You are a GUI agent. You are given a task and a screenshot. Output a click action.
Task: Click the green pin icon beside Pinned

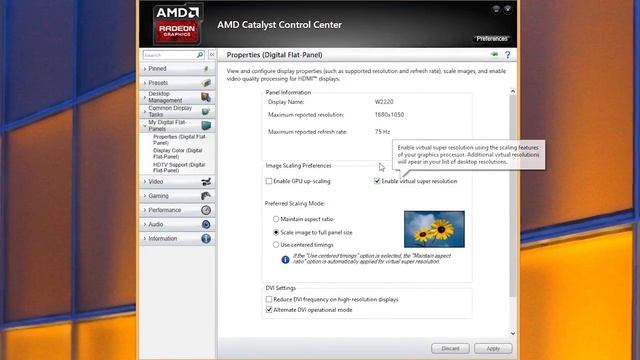206,69
